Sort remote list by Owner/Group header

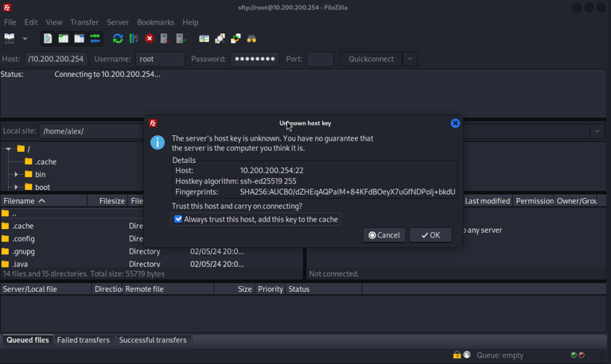576,201
